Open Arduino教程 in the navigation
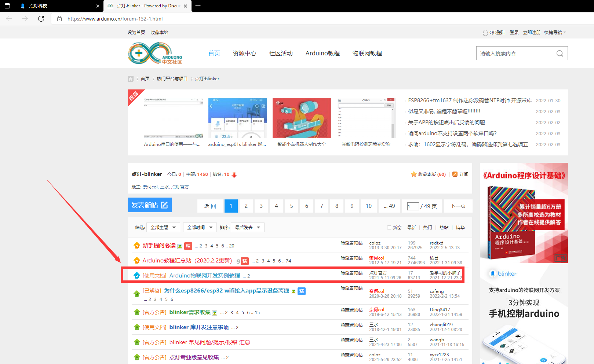 322,54
